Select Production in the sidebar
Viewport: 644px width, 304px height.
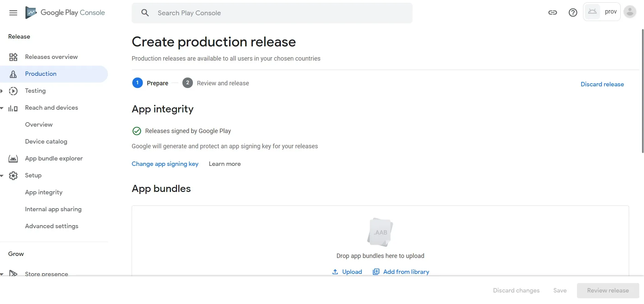point(41,74)
